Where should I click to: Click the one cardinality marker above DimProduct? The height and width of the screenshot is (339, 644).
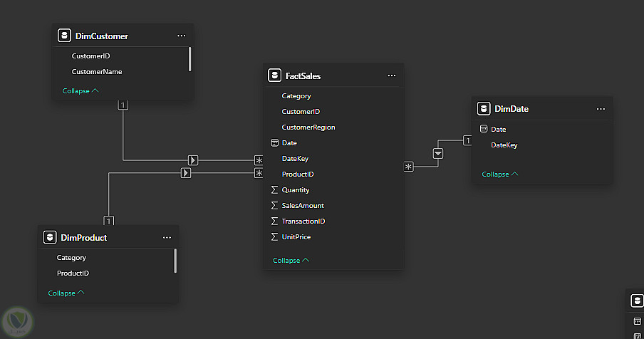[x=108, y=221]
